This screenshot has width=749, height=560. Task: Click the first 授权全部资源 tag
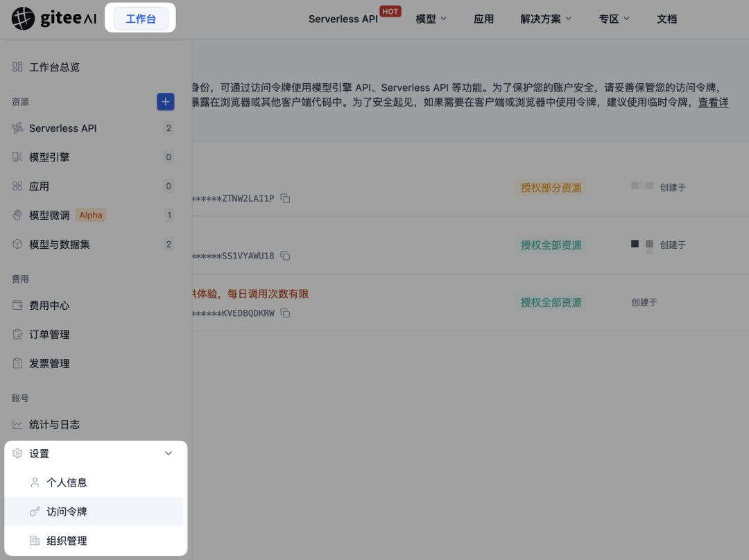click(553, 245)
